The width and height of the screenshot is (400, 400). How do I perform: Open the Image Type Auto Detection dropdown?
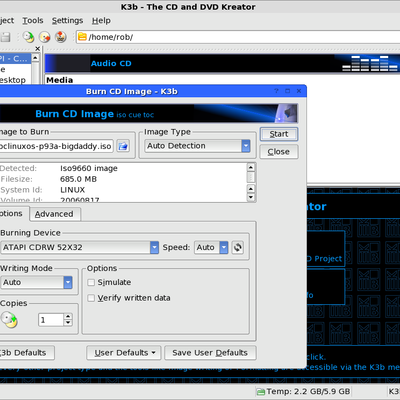tap(197, 146)
